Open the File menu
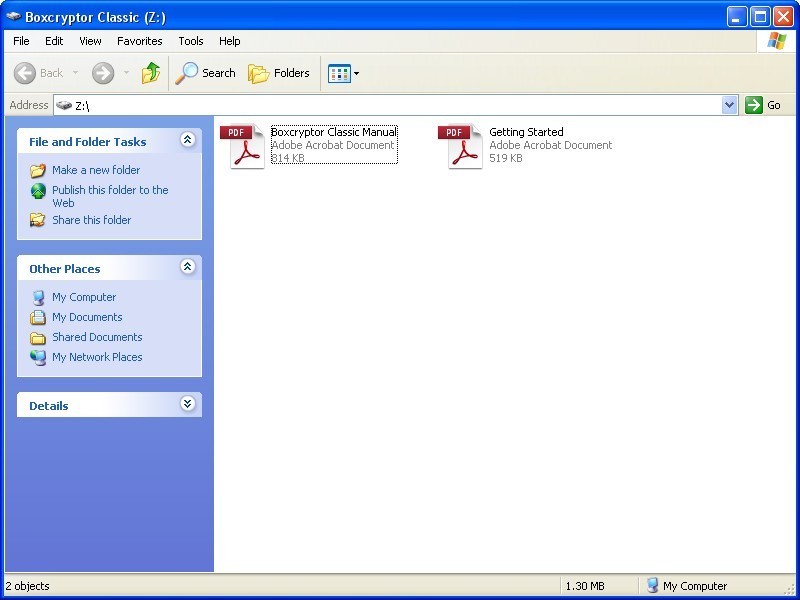800x600 pixels. [x=21, y=41]
